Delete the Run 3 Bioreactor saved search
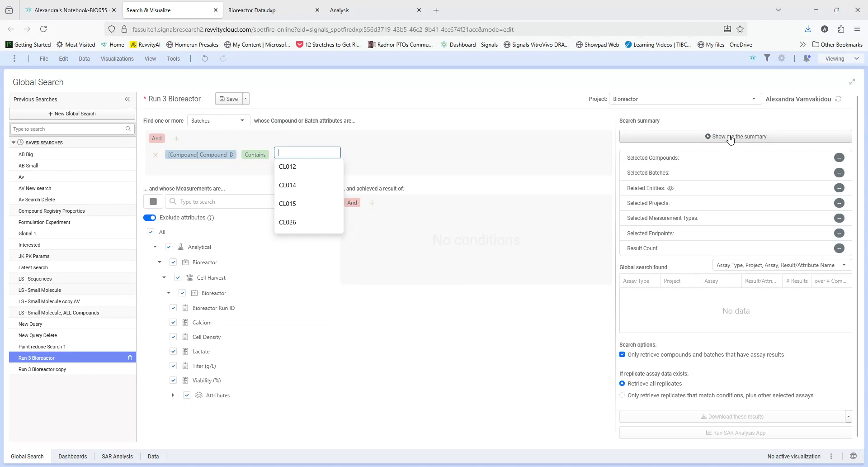This screenshot has height=467, width=868. click(130, 357)
